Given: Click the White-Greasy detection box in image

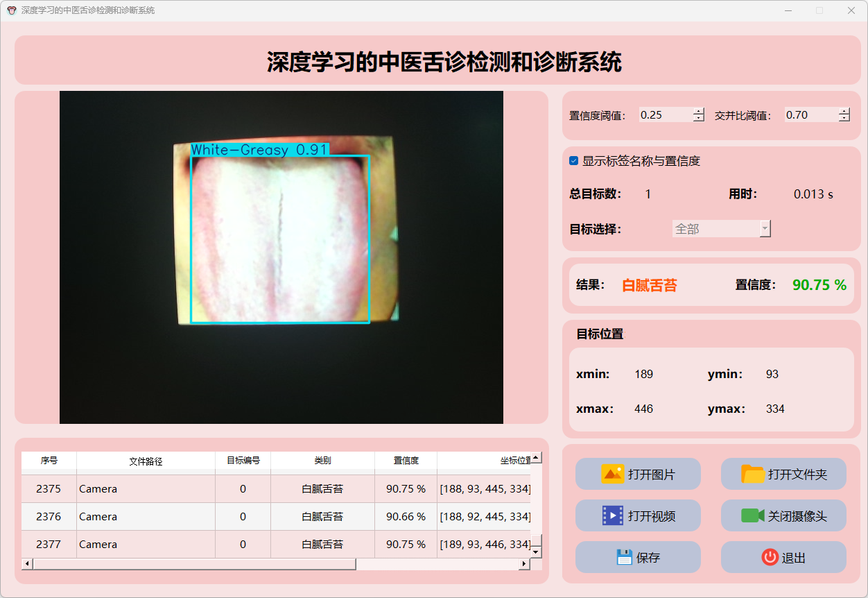Looking at the screenshot, I should [x=280, y=239].
